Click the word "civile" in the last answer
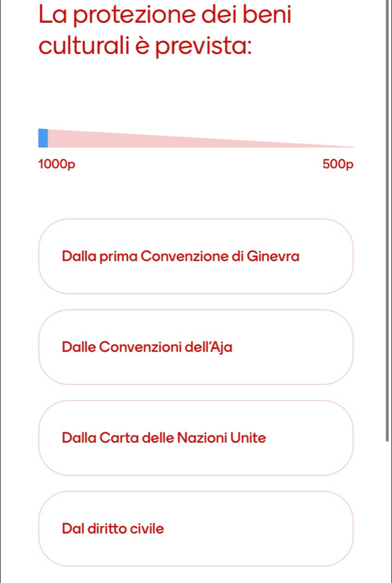The image size is (392, 583). [x=147, y=529]
